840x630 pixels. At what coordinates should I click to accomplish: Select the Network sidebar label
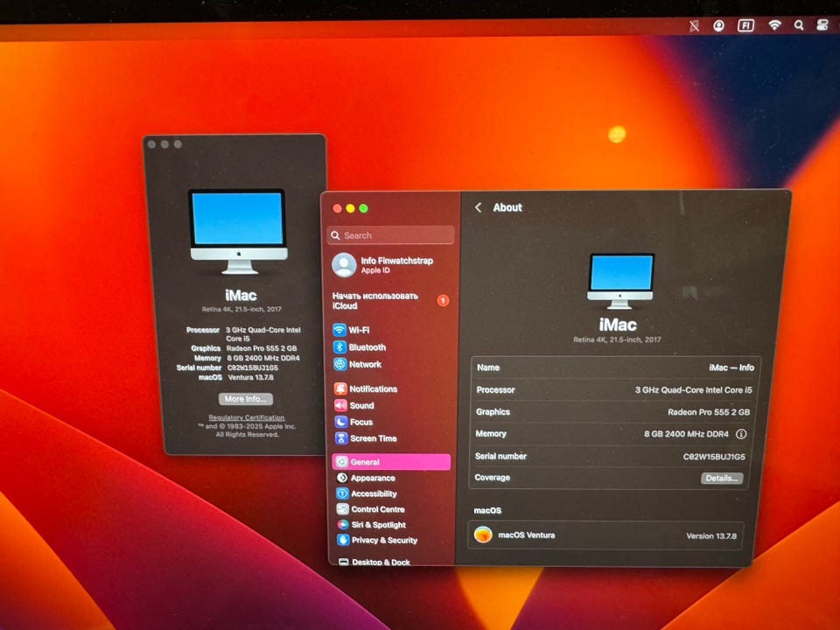(x=365, y=364)
